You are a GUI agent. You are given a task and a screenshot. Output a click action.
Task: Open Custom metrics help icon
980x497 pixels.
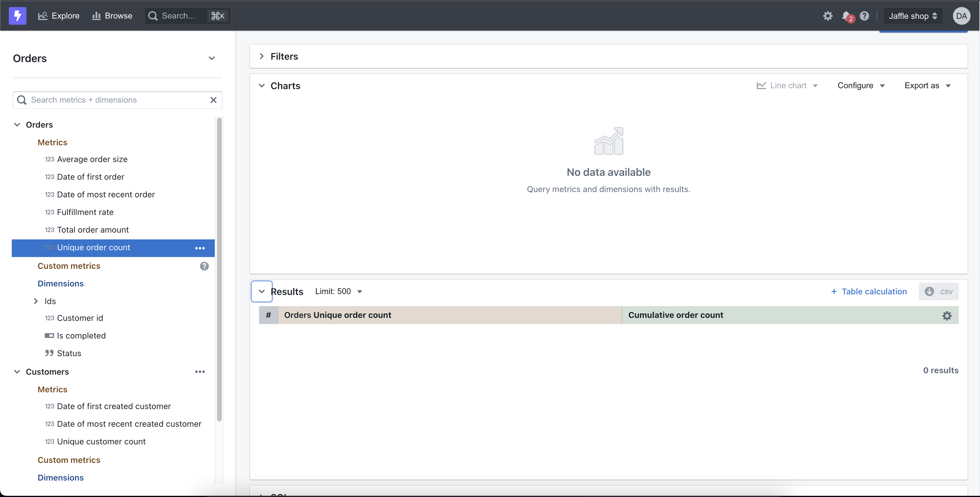[x=204, y=266]
